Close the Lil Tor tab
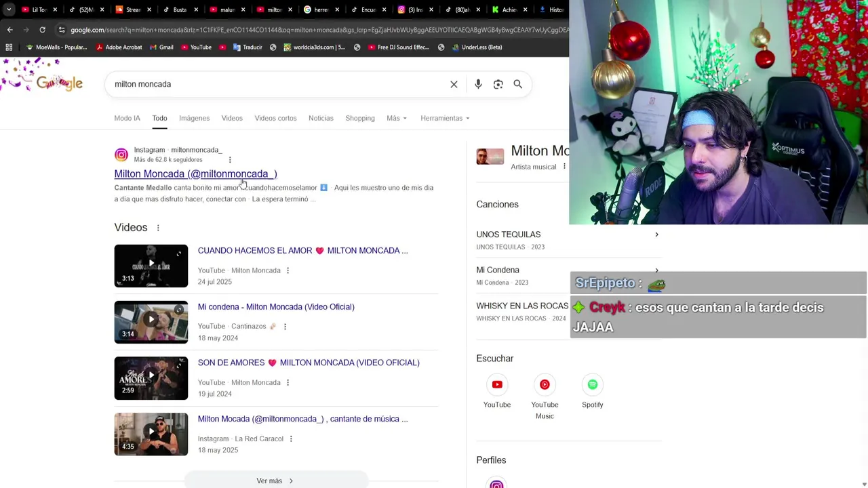The height and width of the screenshot is (488, 868). coord(55,9)
